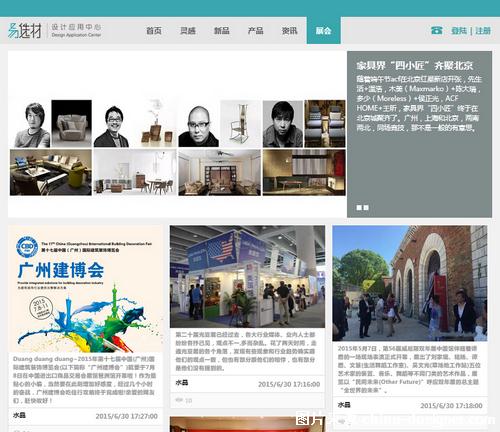Select the second carousel indicator dot
The width and height of the screenshot is (500, 432).
tap(366, 207)
